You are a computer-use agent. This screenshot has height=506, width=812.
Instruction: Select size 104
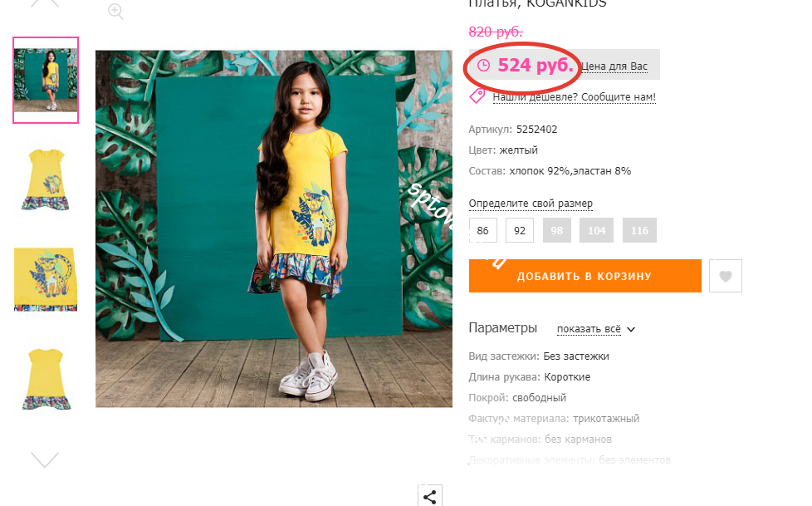click(597, 230)
